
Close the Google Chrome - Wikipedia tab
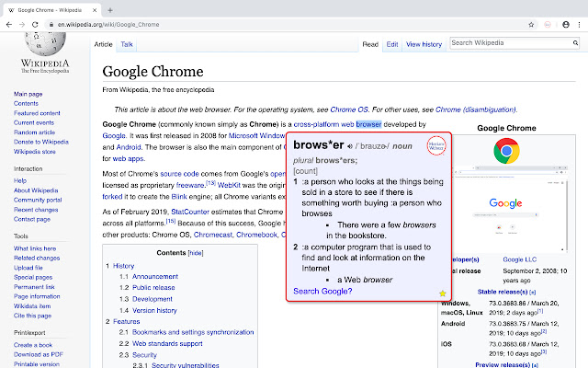pyautogui.click(x=95, y=10)
